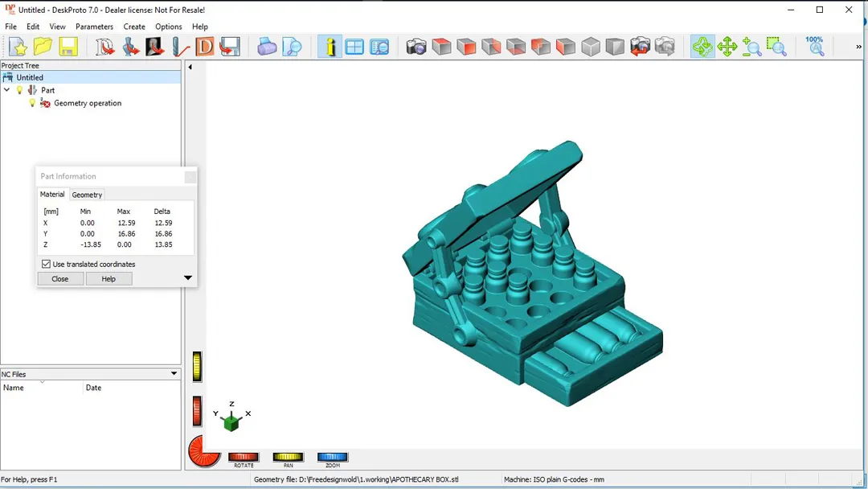Expand the toolbar overflow chevron
Viewport: 868px width, 489px height.
click(x=858, y=47)
